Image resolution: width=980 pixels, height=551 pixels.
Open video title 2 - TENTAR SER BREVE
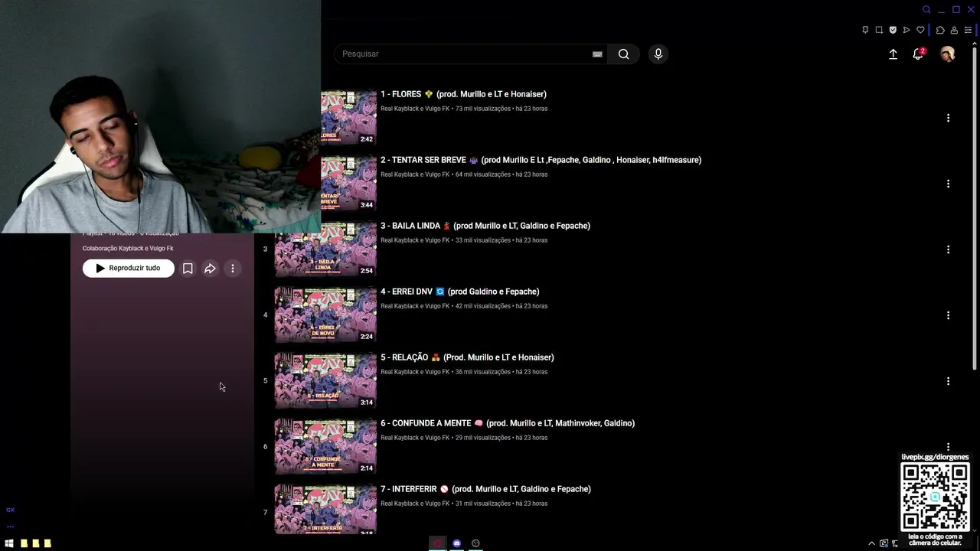point(541,160)
